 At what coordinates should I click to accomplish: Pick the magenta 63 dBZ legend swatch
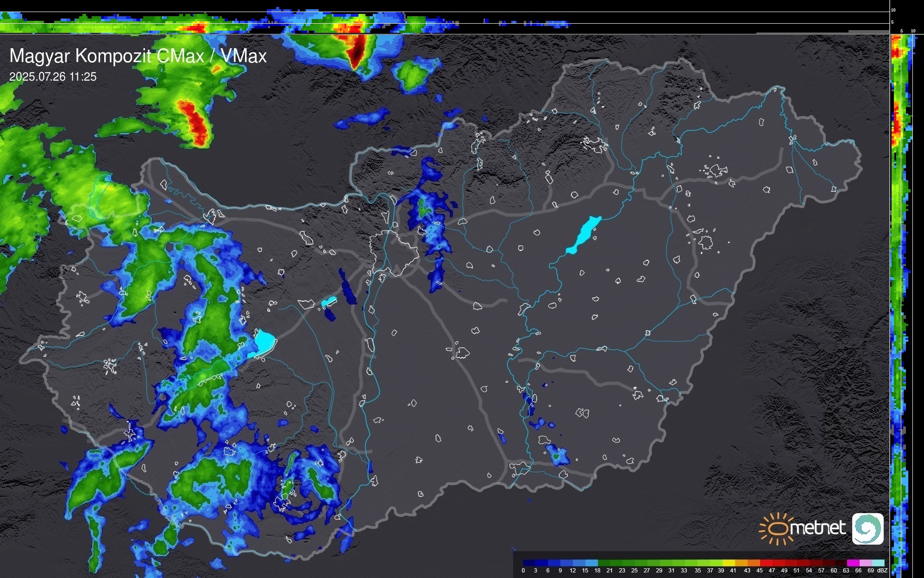pyautogui.click(x=853, y=563)
